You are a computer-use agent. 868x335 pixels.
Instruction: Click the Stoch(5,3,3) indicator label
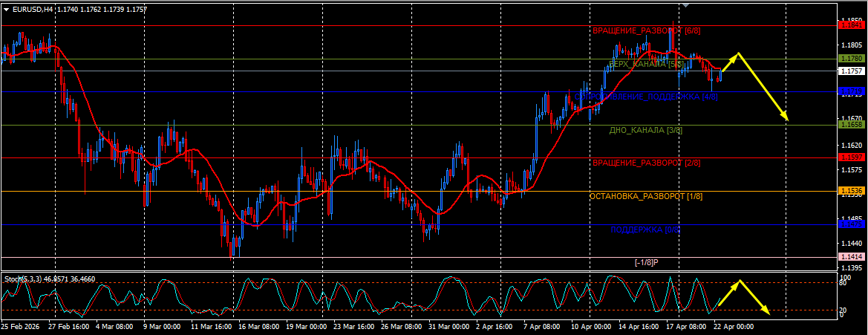click(22, 279)
